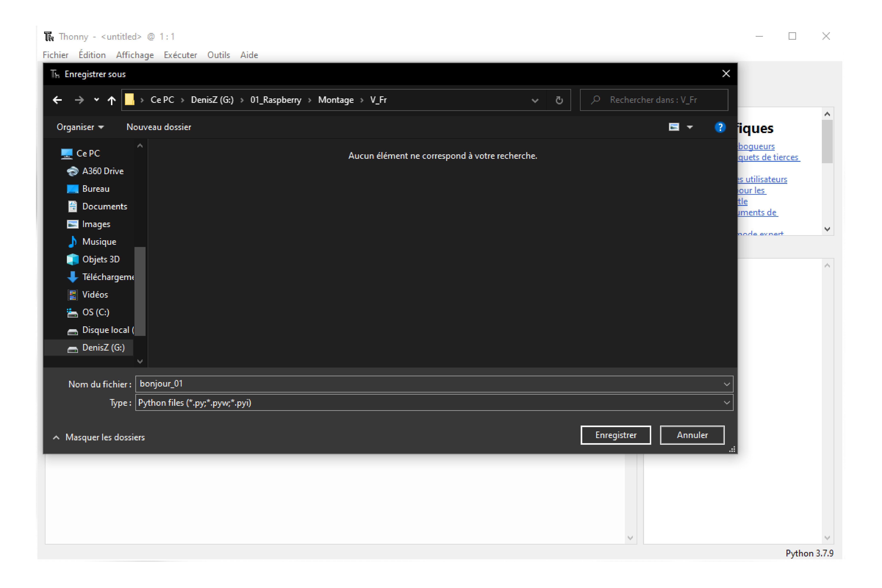Click the back navigation arrow
This screenshot has height=588, width=882.
[x=57, y=100]
